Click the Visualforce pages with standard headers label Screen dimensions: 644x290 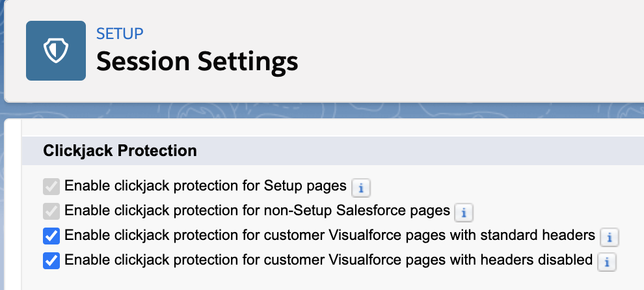[330, 235]
